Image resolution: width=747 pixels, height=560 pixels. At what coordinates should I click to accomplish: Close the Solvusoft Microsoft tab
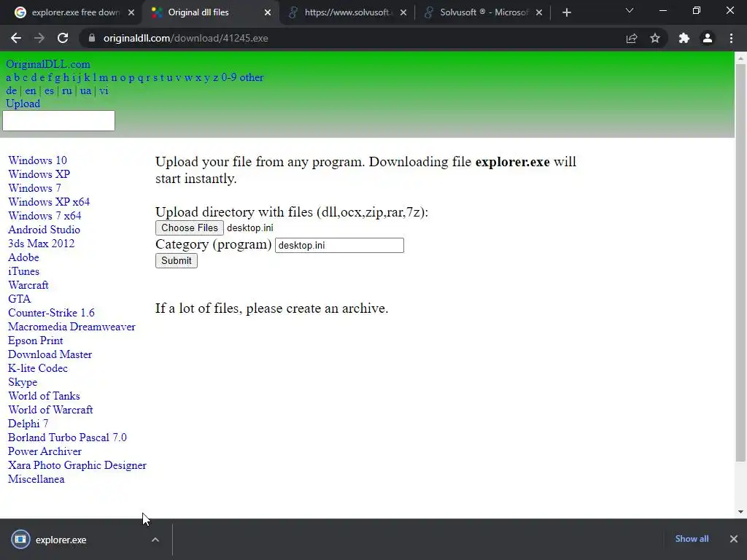click(x=539, y=12)
